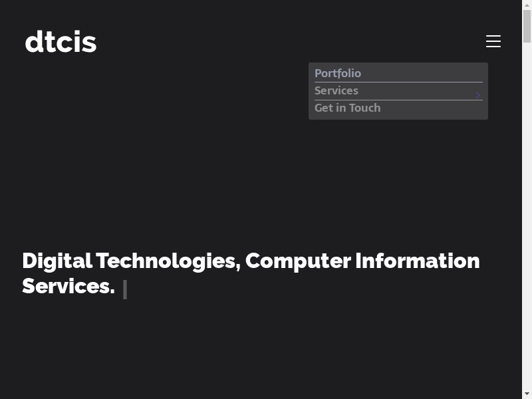Expand the Services submenu chevron arrow
The width and height of the screenshot is (532, 399).
478,95
